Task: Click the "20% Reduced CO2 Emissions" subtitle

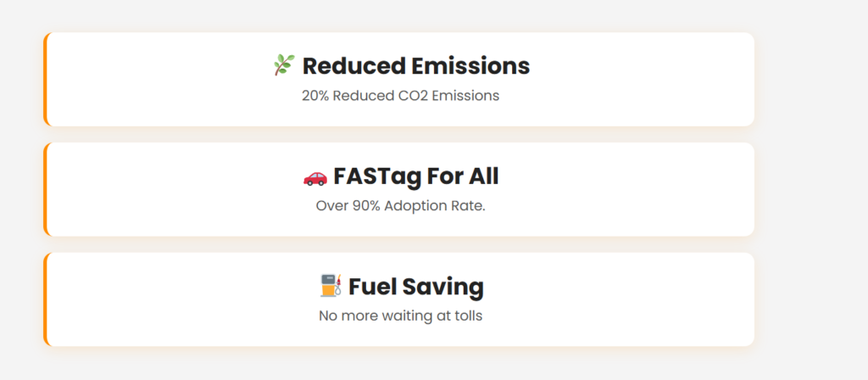Action: (400, 95)
